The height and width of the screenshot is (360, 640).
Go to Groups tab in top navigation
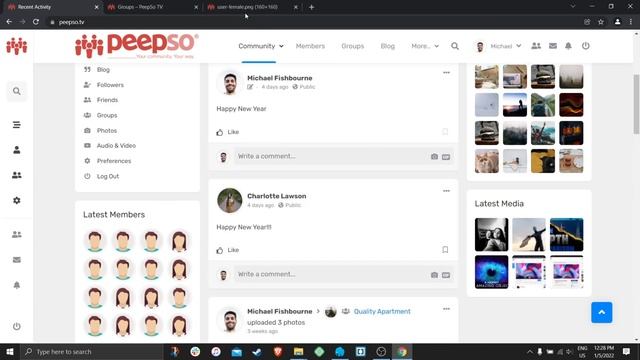(353, 46)
